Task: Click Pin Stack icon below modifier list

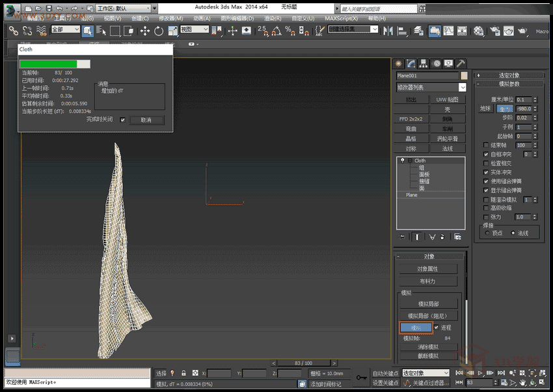Action: [x=401, y=237]
